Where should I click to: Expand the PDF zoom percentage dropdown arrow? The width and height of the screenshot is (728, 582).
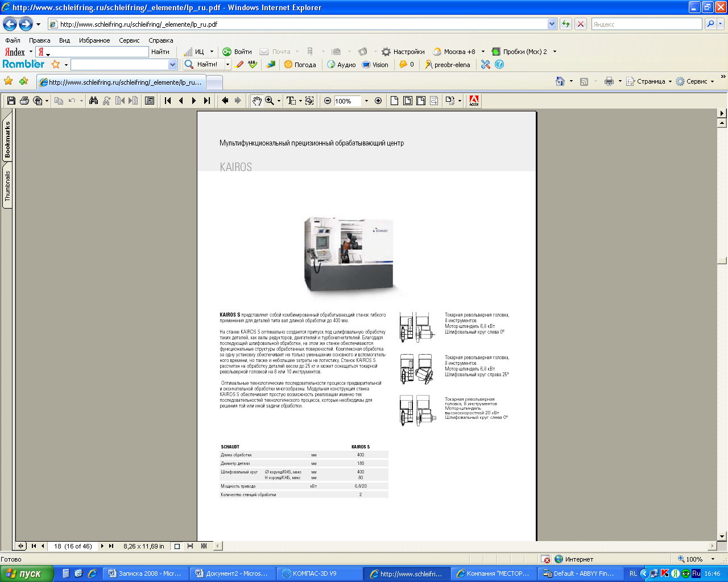tap(366, 101)
